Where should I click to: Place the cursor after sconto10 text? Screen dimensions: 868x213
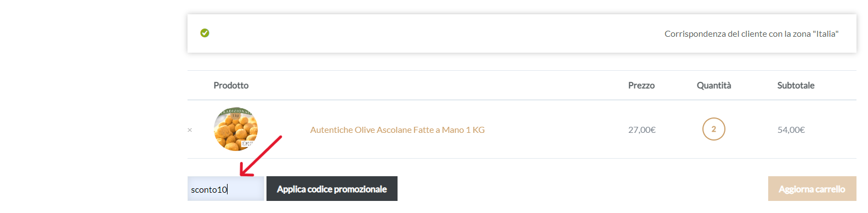click(x=228, y=189)
